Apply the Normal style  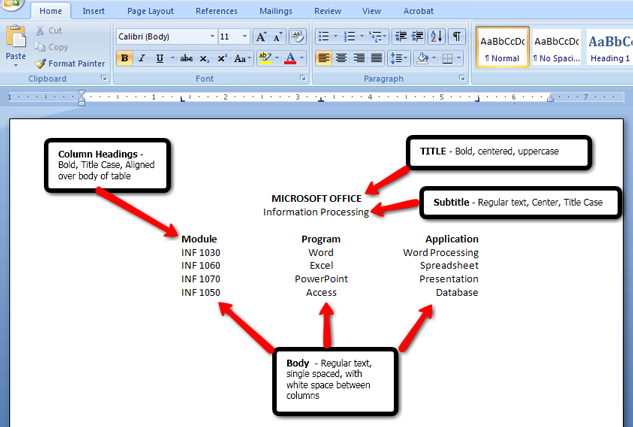500,47
